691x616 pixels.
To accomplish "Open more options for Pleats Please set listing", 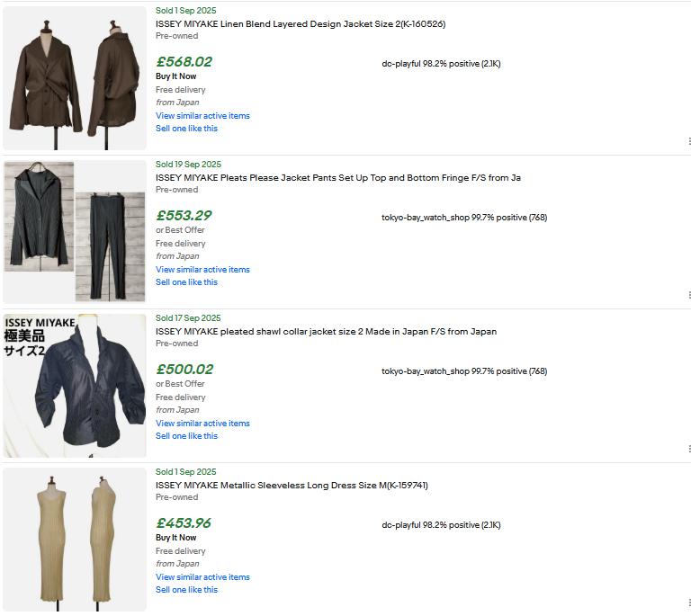I will point(688,295).
